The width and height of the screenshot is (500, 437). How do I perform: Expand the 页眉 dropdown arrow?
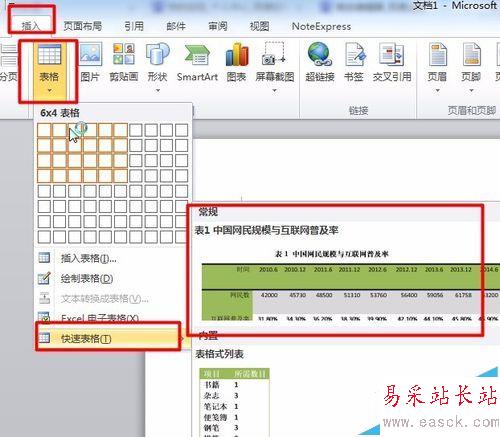(x=437, y=90)
